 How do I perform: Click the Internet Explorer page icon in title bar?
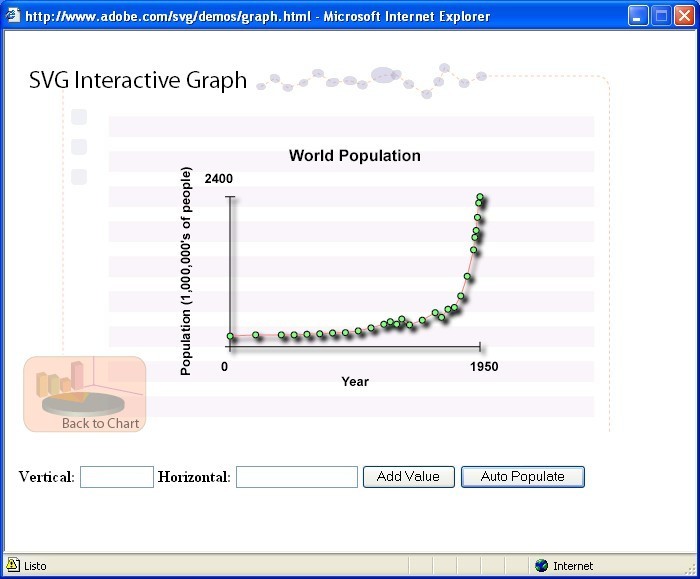click(x=13, y=16)
